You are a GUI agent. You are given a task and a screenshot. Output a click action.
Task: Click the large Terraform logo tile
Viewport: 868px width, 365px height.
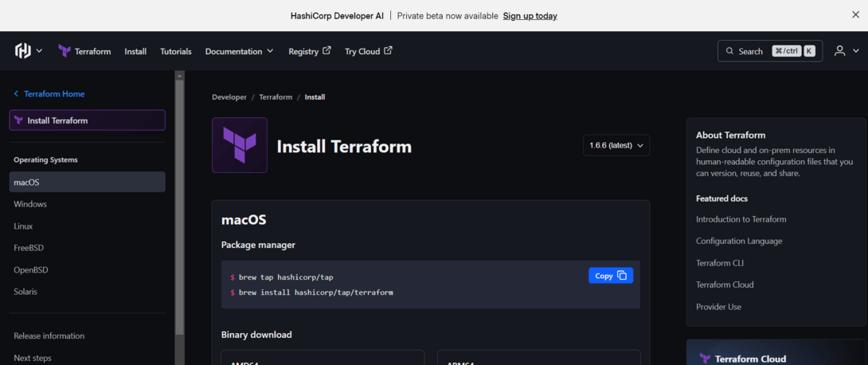point(240,145)
